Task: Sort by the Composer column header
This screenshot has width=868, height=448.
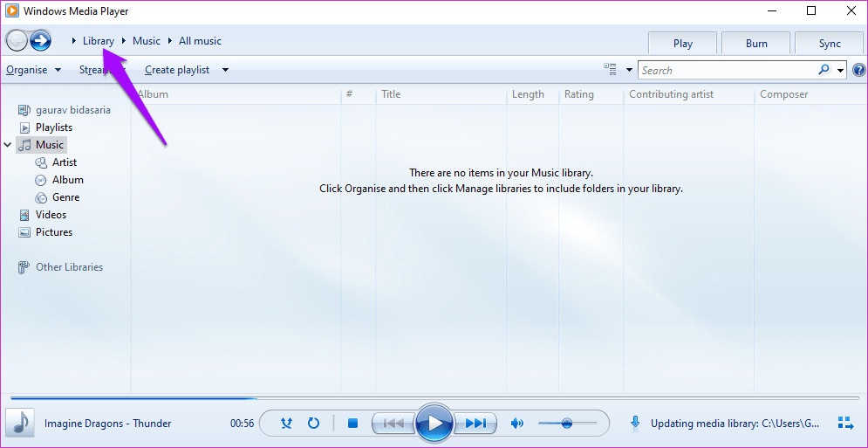Action: (x=811, y=94)
